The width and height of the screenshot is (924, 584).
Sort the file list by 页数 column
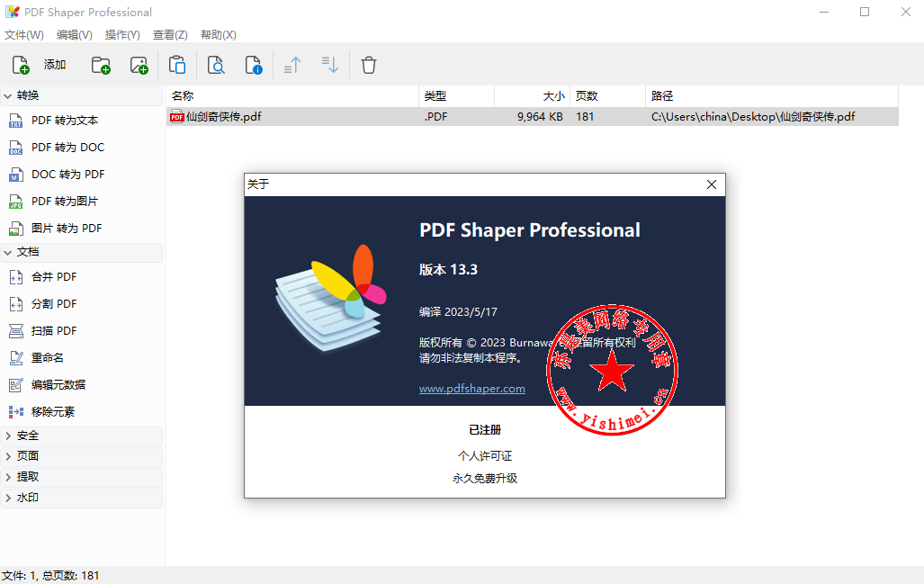(x=607, y=96)
